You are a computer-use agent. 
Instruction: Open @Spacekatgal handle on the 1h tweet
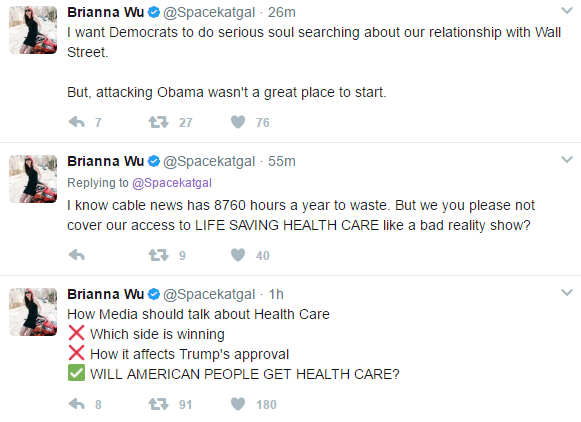[209, 294]
